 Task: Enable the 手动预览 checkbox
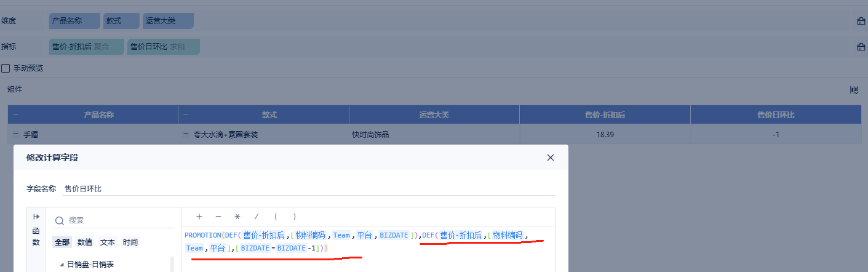pyautogui.click(x=6, y=68)
